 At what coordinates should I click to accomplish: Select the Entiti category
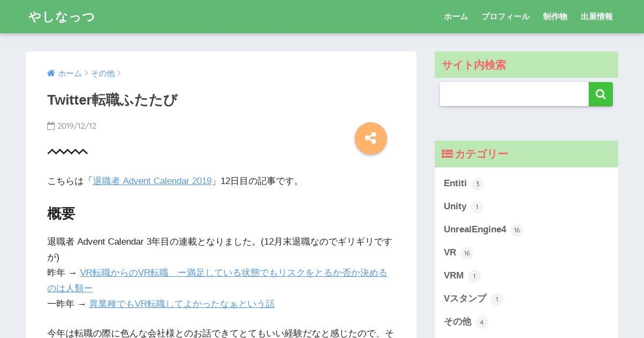tap(455, 183)
